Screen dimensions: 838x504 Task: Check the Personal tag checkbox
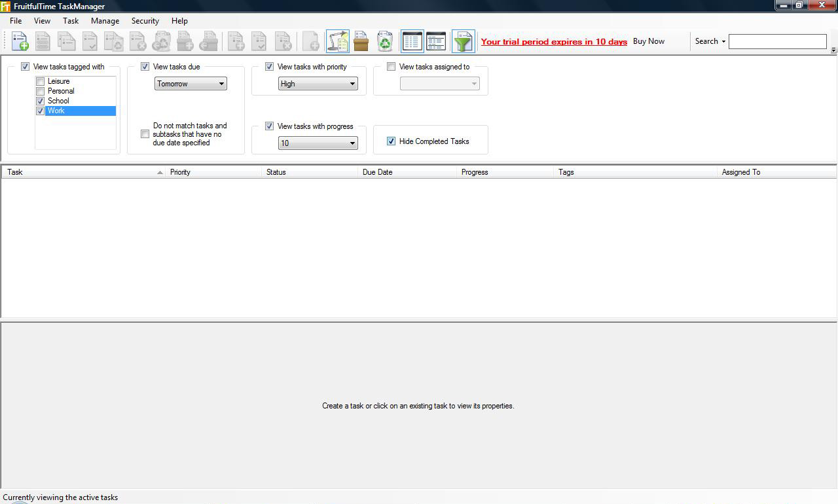click(x=41, y=91)
